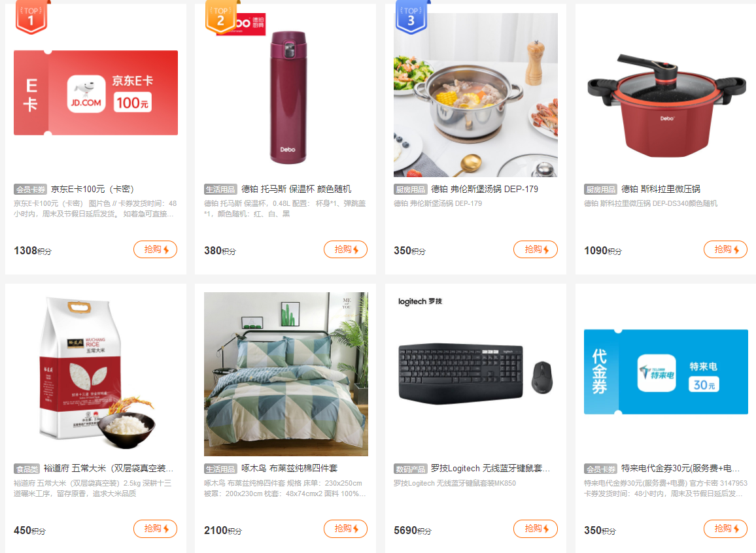Open the Logitech keyboard and mouse image
Viewport: 756px width, 553px height.
[x=475, y=374]
